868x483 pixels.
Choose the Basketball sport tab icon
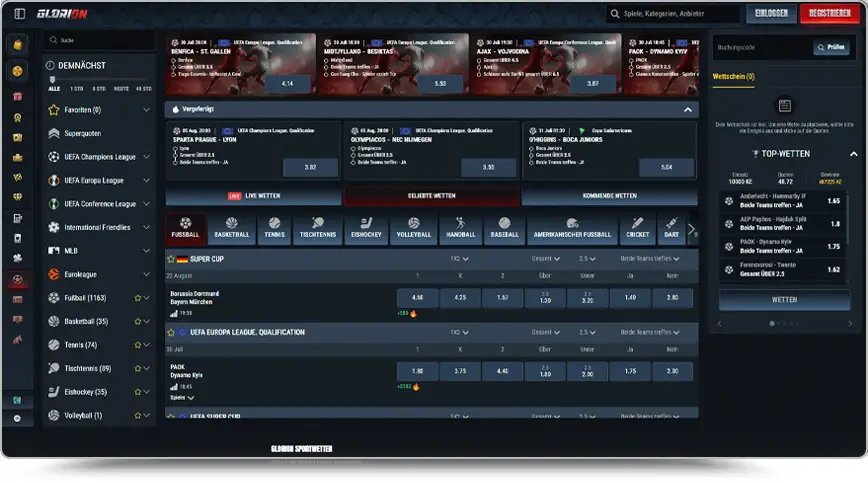click(231, 223)
